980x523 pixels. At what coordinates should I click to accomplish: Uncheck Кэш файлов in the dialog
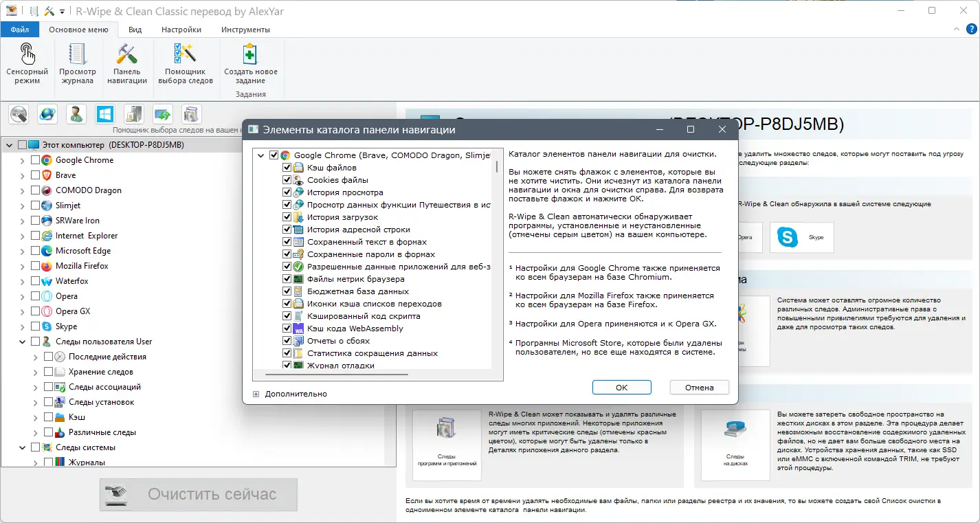pyautogui.click(x=287, y=168)
